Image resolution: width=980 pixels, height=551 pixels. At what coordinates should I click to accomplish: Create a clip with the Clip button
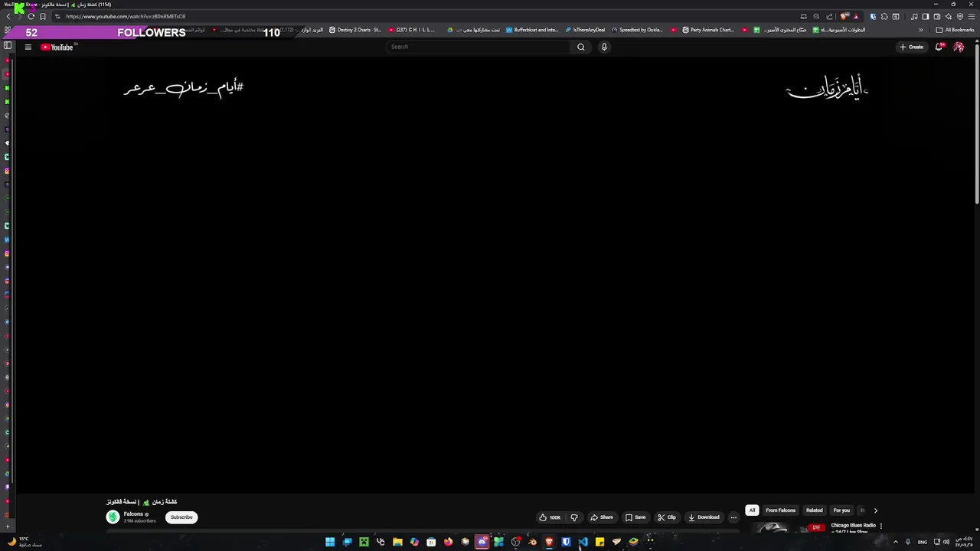tap(667, 517)
